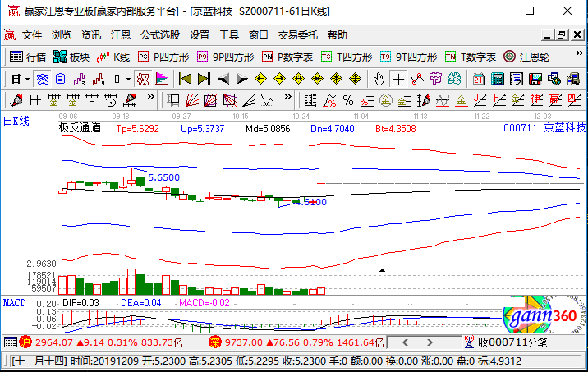The width and height of the screenshot is (588, 372).
Task: Select the red-circle zigzag line tool
Action: click(x=417, y=79)
